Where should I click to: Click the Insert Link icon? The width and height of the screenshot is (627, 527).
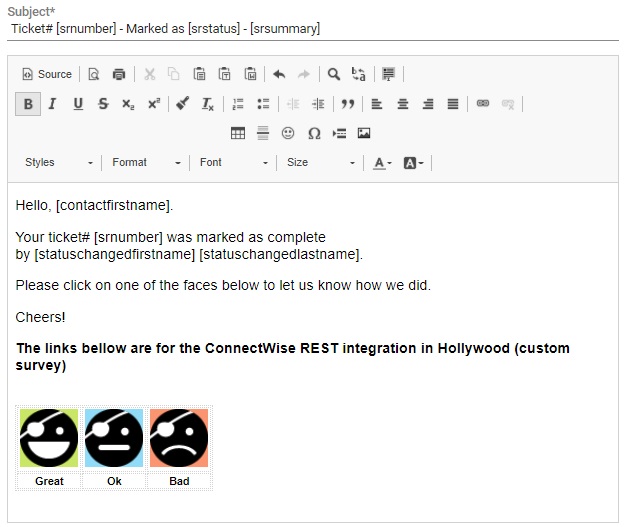(x=483, y=104)
